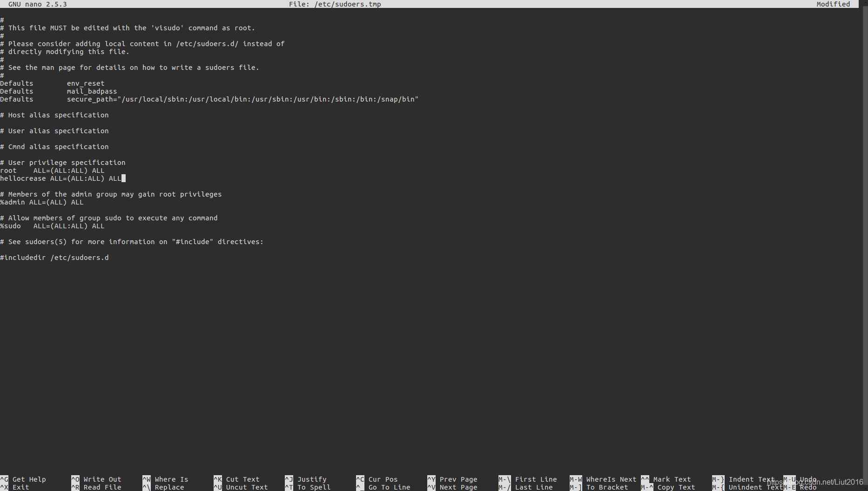
Task: Place cursor on 'Please consider adding local content' line
Action: (142, 44)
